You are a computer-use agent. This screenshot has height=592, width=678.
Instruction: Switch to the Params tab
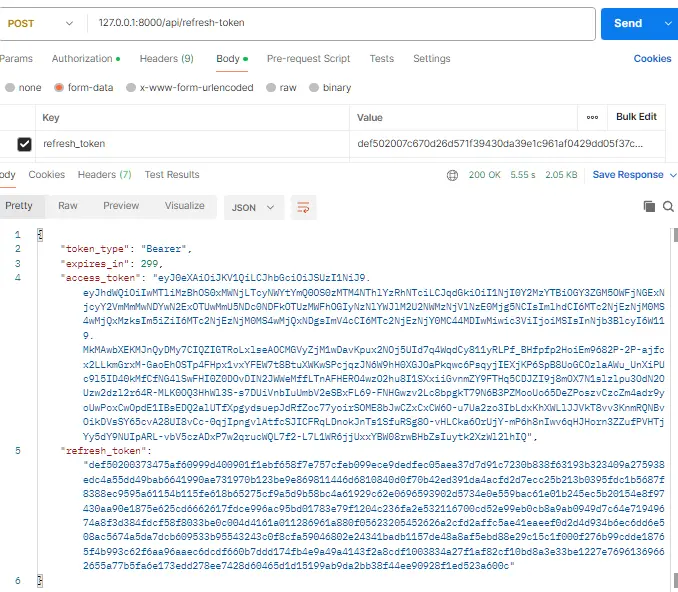16,58
